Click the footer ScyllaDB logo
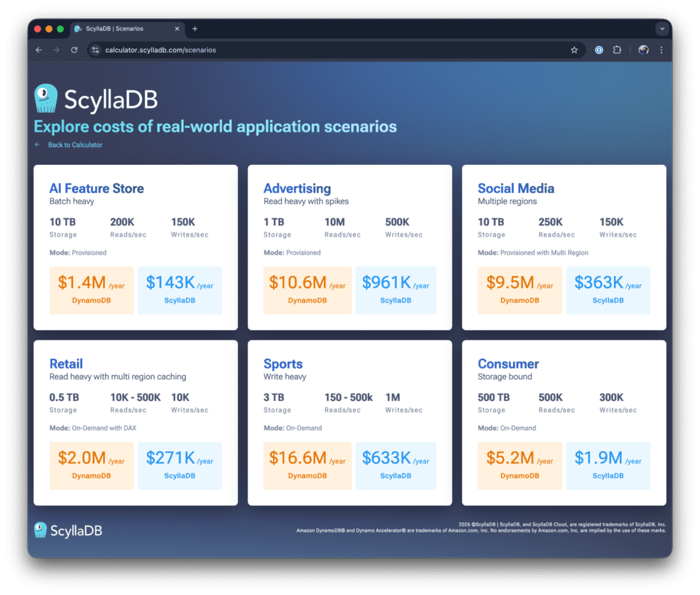 coord(68,530)
